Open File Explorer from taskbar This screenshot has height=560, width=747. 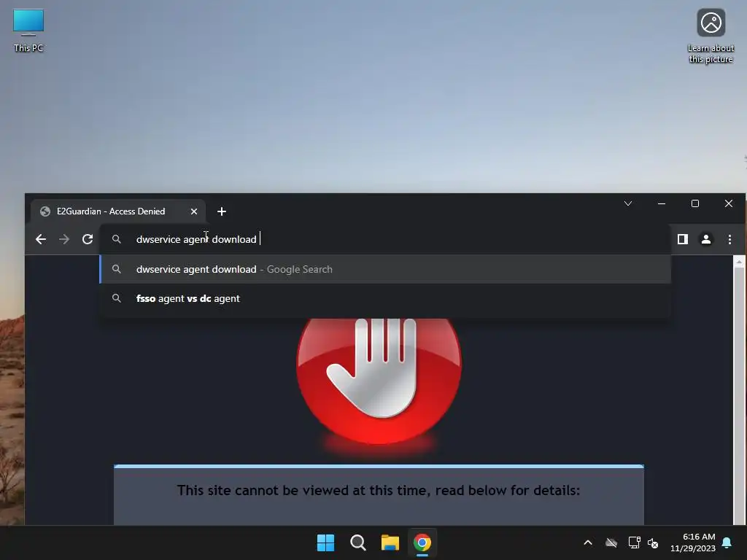click(x=390, y=542)
